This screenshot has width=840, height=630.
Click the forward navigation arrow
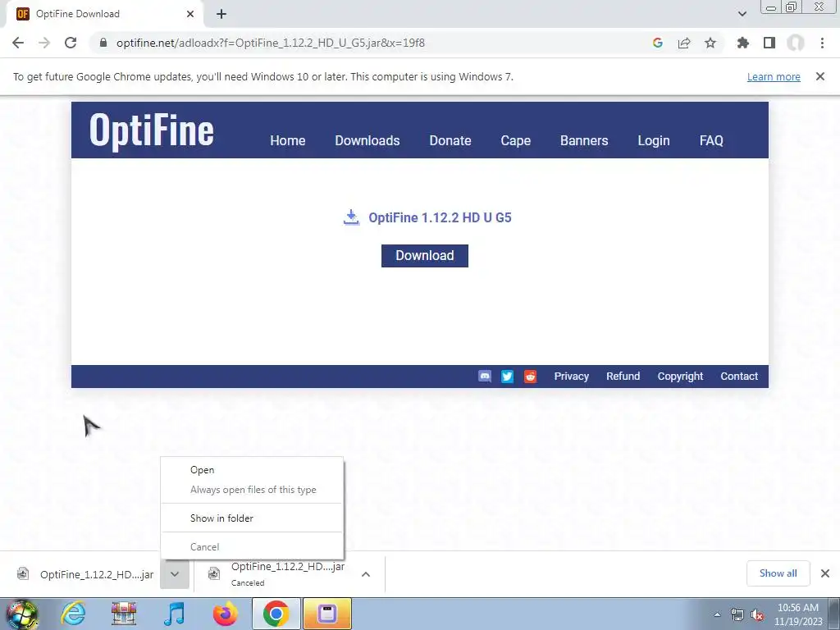pyautogui.click(x=44, y=43)
